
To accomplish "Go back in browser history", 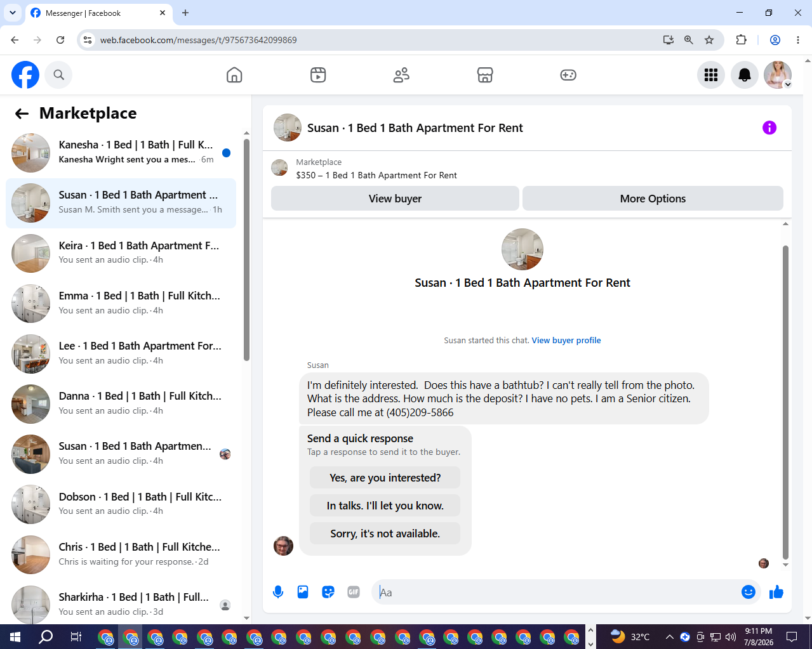I will pos(15,40).
